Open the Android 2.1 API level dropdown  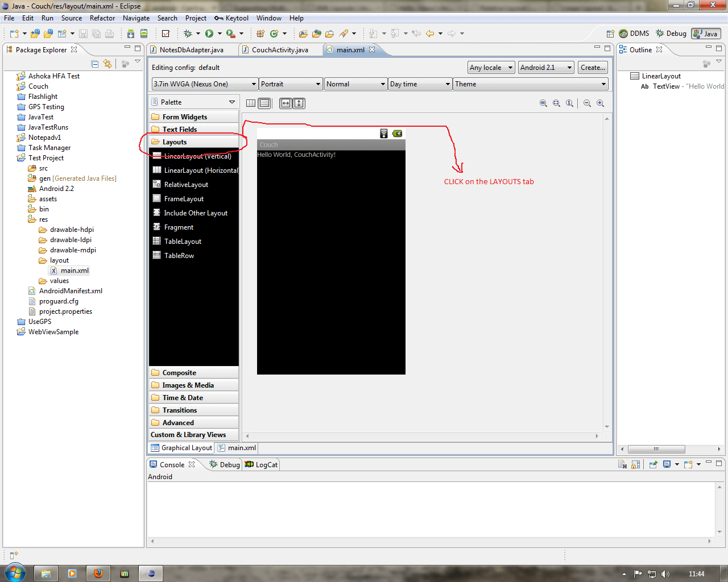coord(545,67)
